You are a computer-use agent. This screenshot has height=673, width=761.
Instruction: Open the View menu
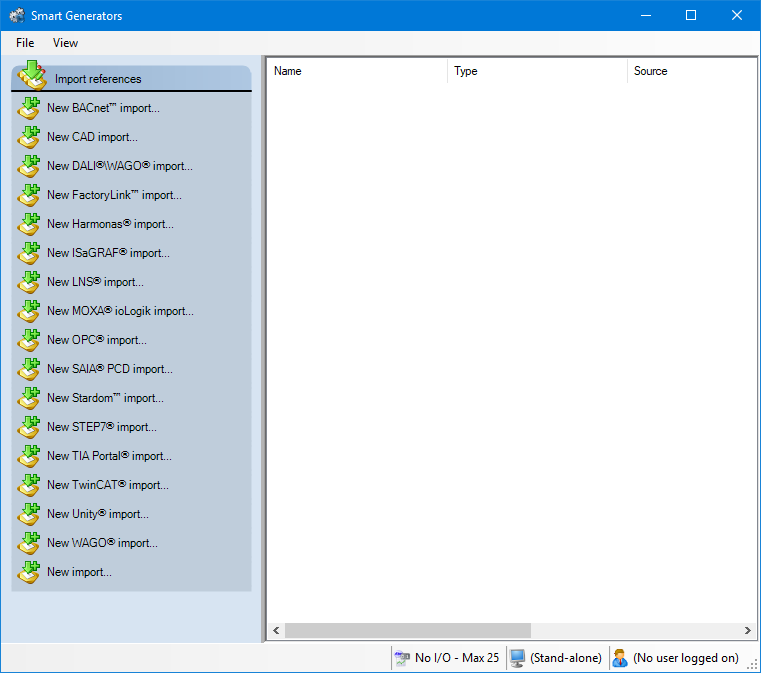[x=65, y=43]
